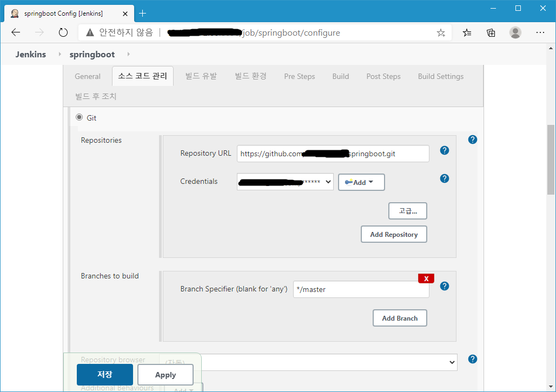Focus the Branch Specifier input field
Viewport: 556px width, 392px height.
click(361, 289)
